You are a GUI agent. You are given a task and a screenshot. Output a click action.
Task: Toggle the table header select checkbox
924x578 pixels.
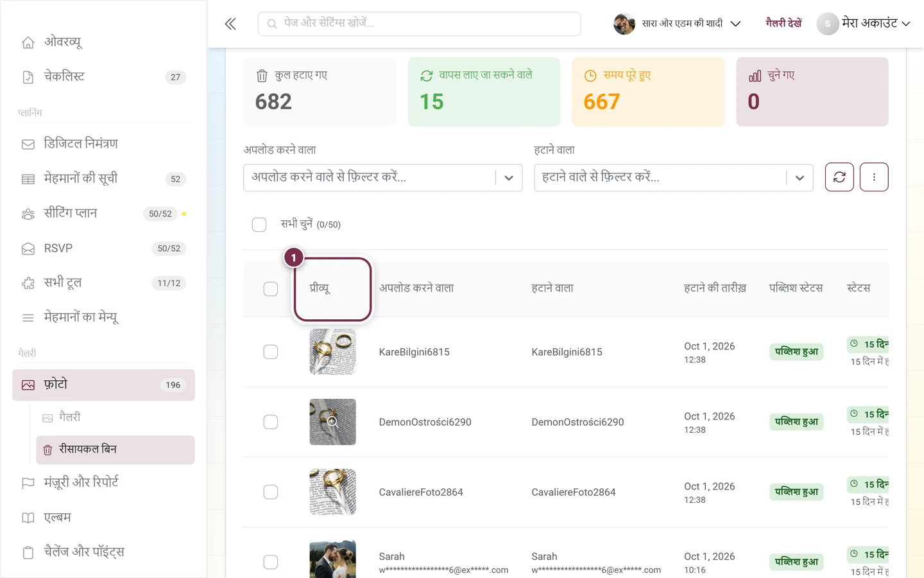tap(271, 289)
